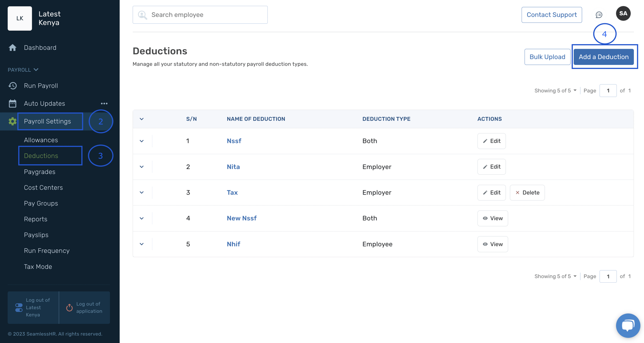
Task: Open the top Showing 5 of 5 dropdown
Action: click(556, 91)
